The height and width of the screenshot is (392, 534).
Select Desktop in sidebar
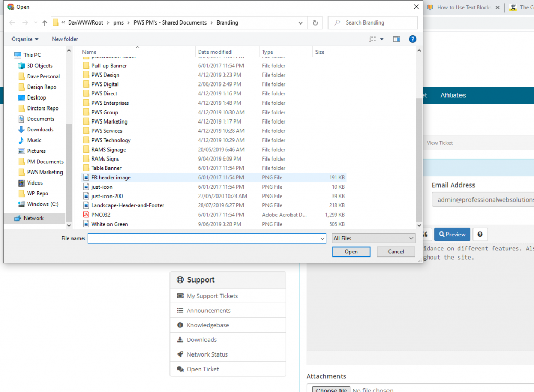click(37, 97)
